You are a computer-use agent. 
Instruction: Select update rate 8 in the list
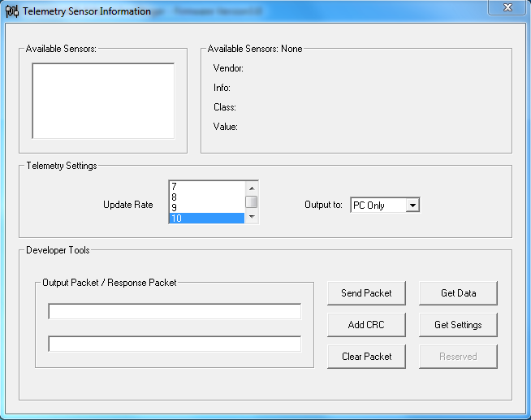click(205, 197)
